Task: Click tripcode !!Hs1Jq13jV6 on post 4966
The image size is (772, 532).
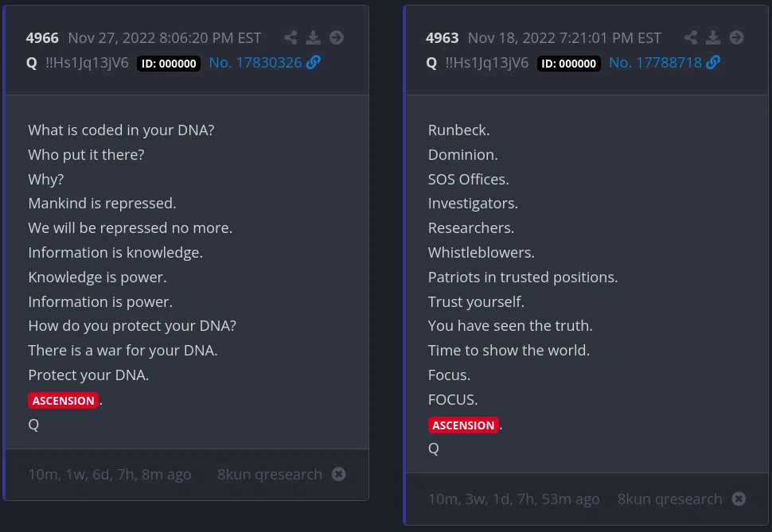Action: (87, 63)
